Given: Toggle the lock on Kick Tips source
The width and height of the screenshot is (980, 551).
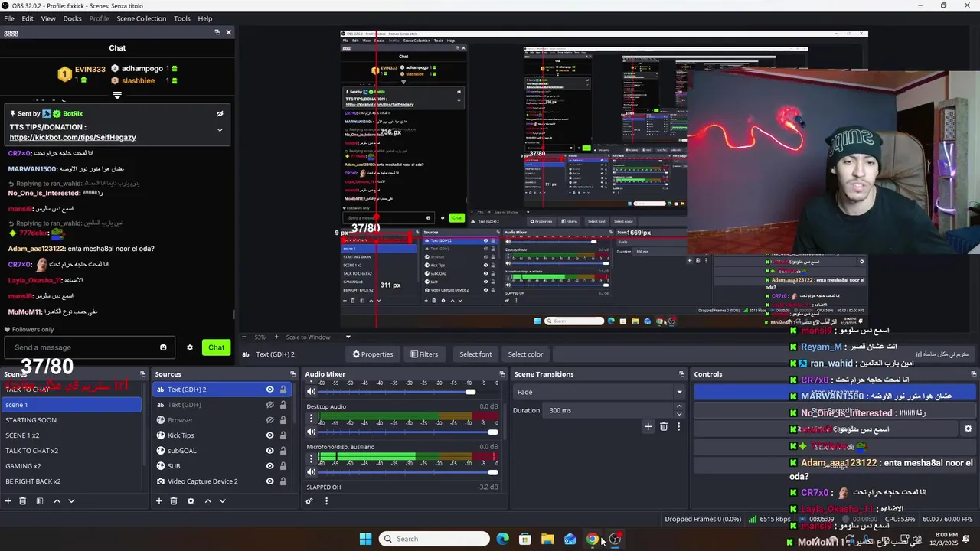Looking at the screenshot, I should point(283,435).
